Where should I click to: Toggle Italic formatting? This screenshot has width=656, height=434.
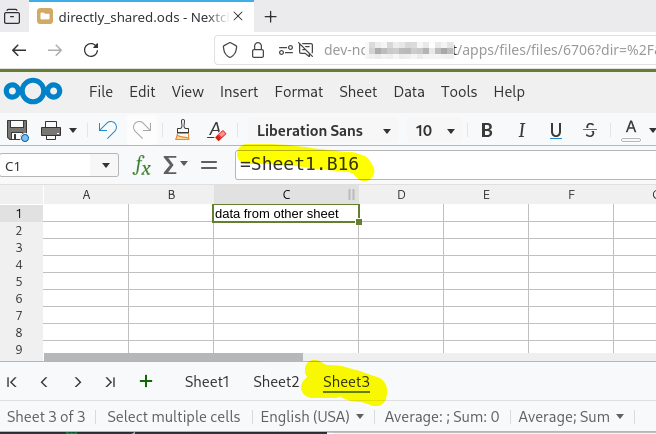pos(521,130)
